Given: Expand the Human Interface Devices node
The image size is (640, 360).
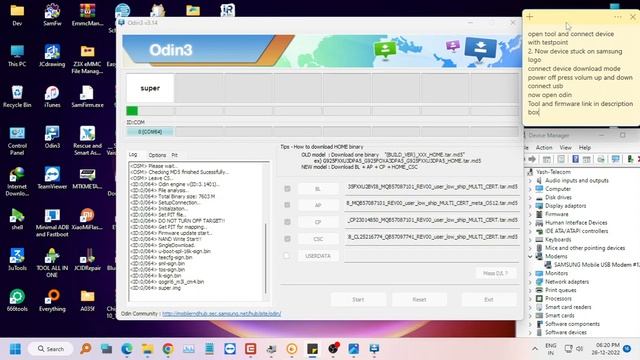Looking at the screenshot, I should (x=530, y=222).
